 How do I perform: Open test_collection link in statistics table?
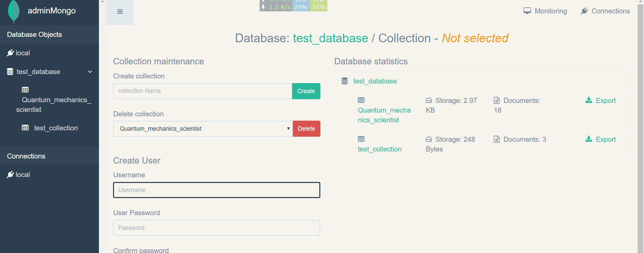379,149
